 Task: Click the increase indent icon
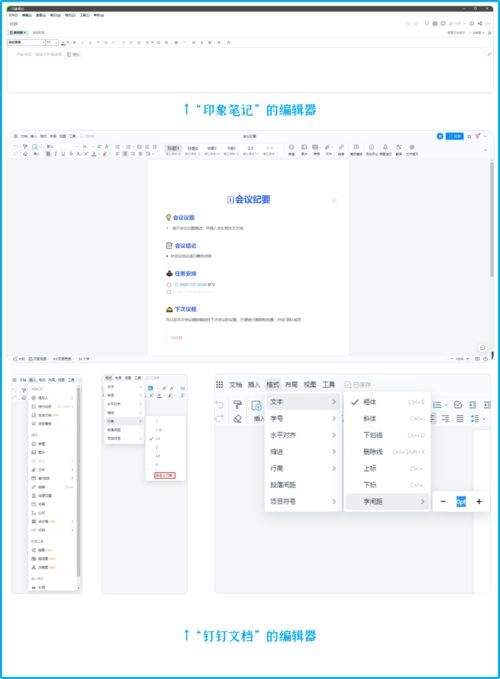click(x=487, y=405)
